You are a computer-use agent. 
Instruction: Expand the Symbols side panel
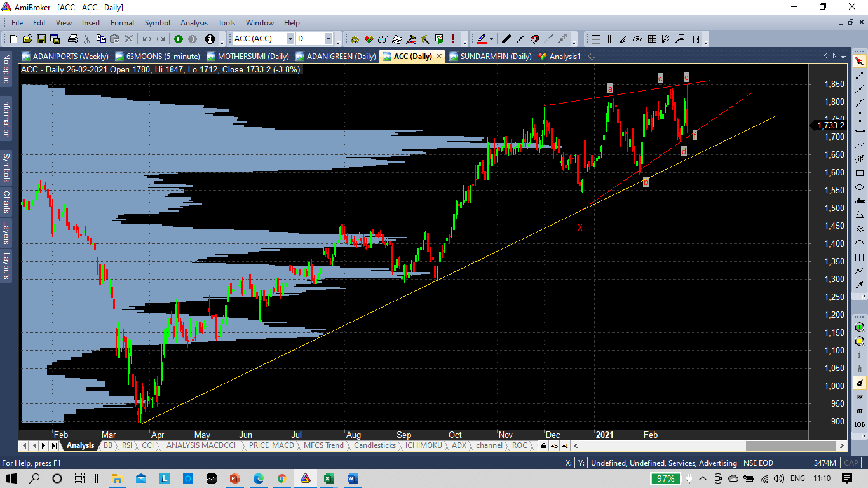[6, 168]
